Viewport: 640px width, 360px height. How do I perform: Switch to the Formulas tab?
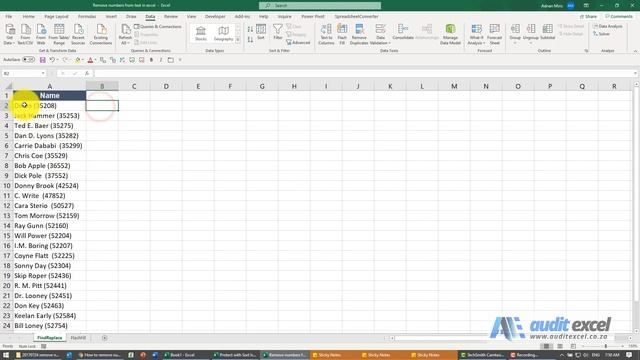[x=87, y=16]
